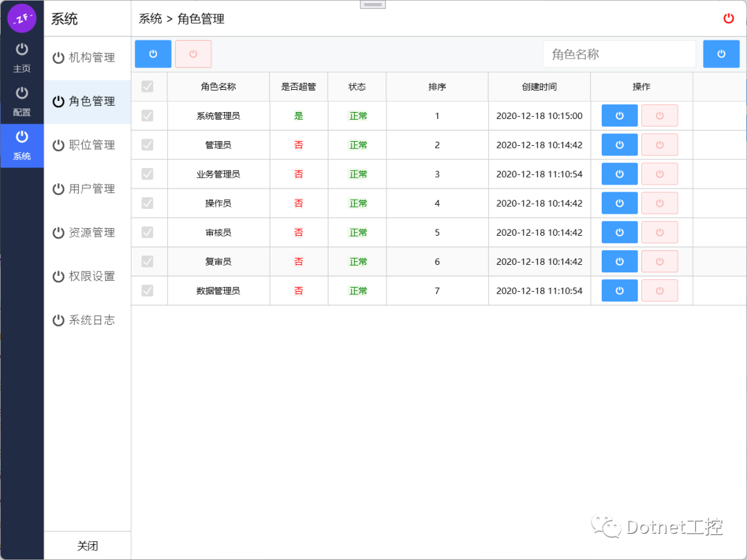Screen dimensions: 747x560
Task: Click the power icon next to 机构管理
Action: pos(58,57)
